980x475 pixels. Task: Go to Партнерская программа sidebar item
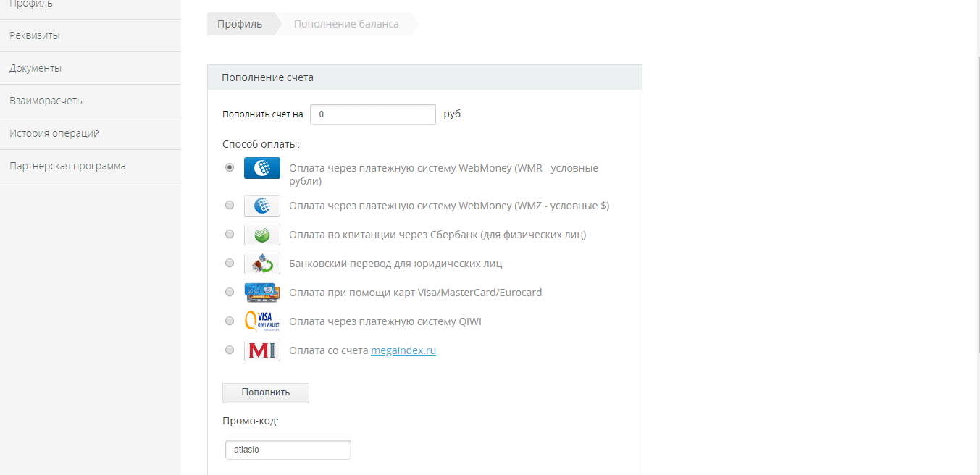pos(67,166)
